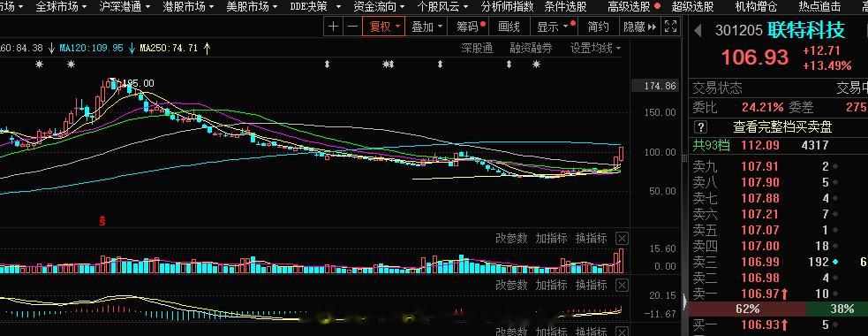The width and height of the screenshot is (868, 336).
Task: Open the 个股风云 menu
Action: 443,7
